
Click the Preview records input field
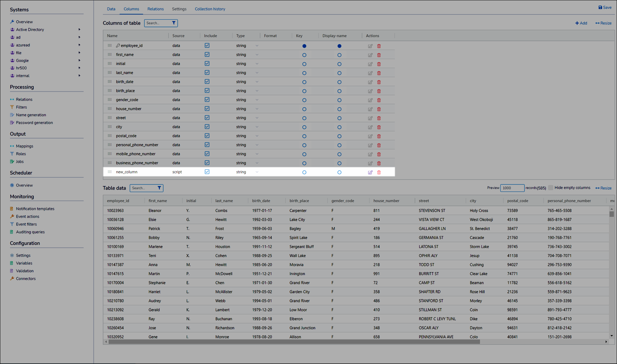pyautogui.click(x=512, y=188)
